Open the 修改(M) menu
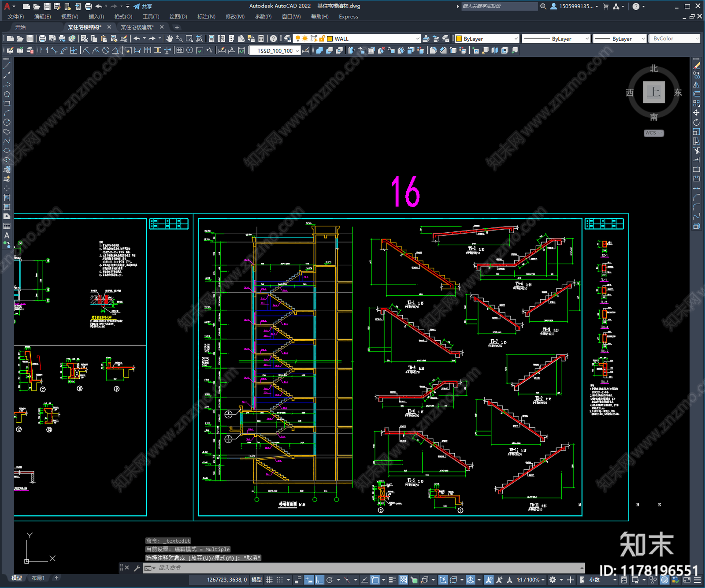This screenshot has height=588, width=705. pos(235,17)
